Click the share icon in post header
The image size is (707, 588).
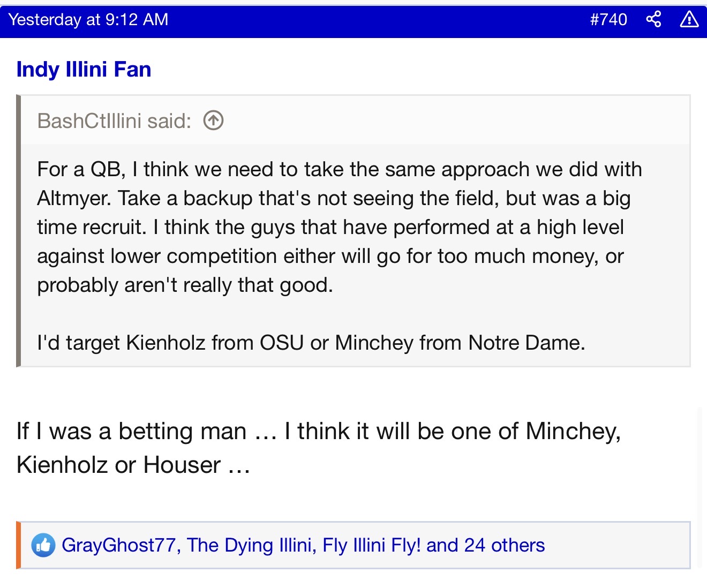click(653, 20)
